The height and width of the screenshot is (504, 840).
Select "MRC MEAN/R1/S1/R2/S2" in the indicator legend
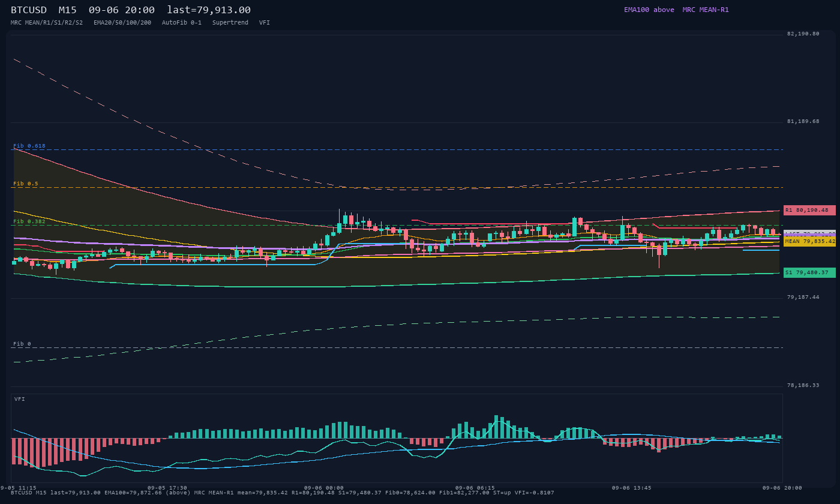[47, 23]
